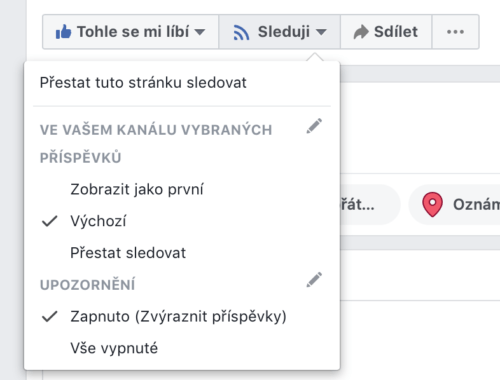Edit Upozornění settings pencil icon
Viewport: 500px width, 380px height.
tap(314, 280)
